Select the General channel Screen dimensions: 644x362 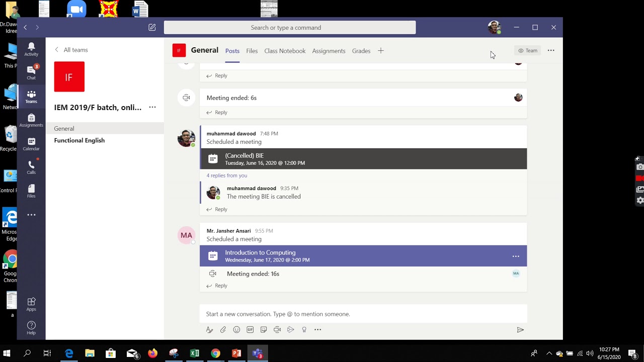pos(105,128)
